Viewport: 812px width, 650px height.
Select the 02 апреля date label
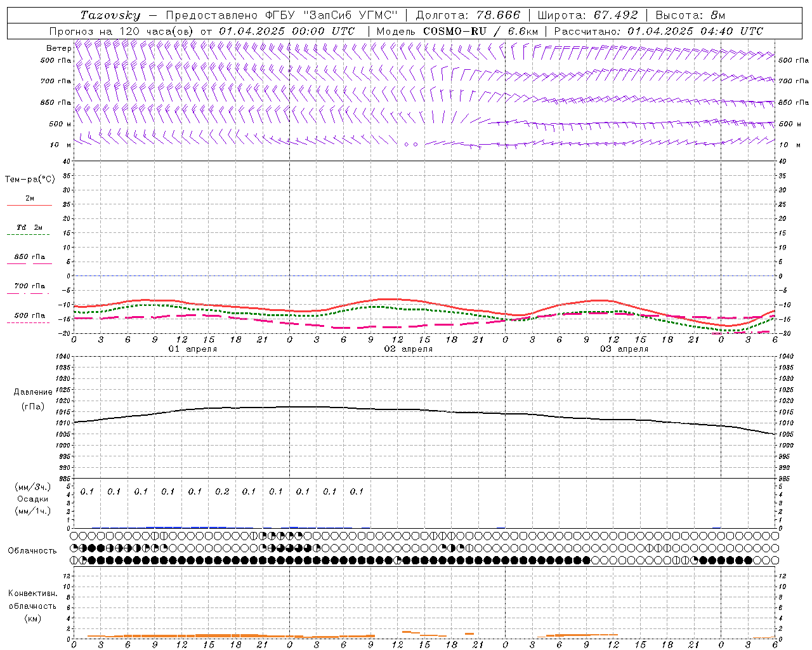[409, 349]
